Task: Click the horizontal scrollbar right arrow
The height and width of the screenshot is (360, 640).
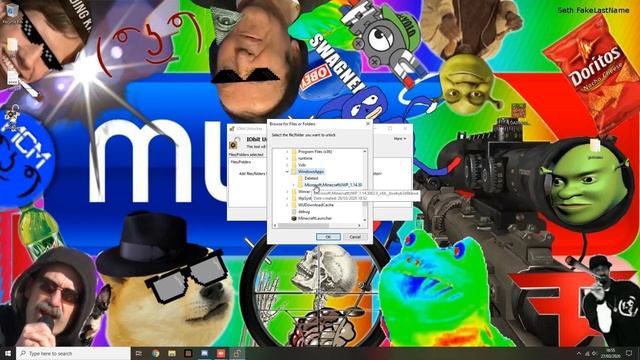Action: [x=360, y=225]
